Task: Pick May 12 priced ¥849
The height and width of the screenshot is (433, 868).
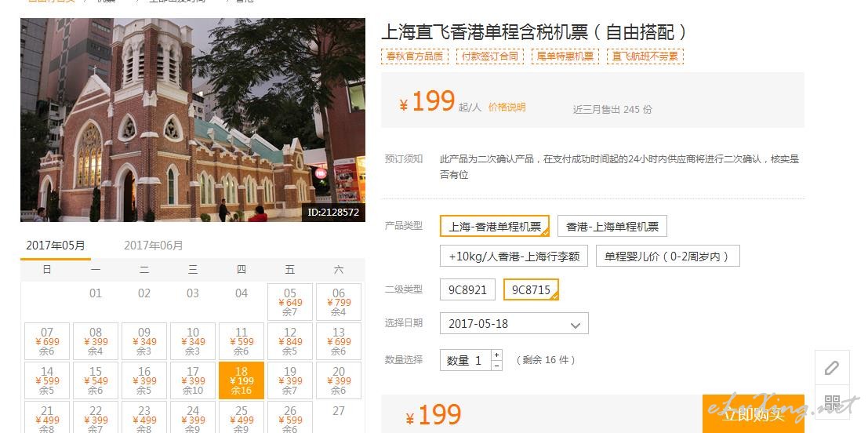Action: click(x=290, y=341)
